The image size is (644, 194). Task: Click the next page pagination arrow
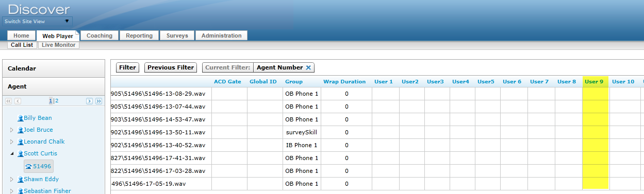click(x=89, y=101)
